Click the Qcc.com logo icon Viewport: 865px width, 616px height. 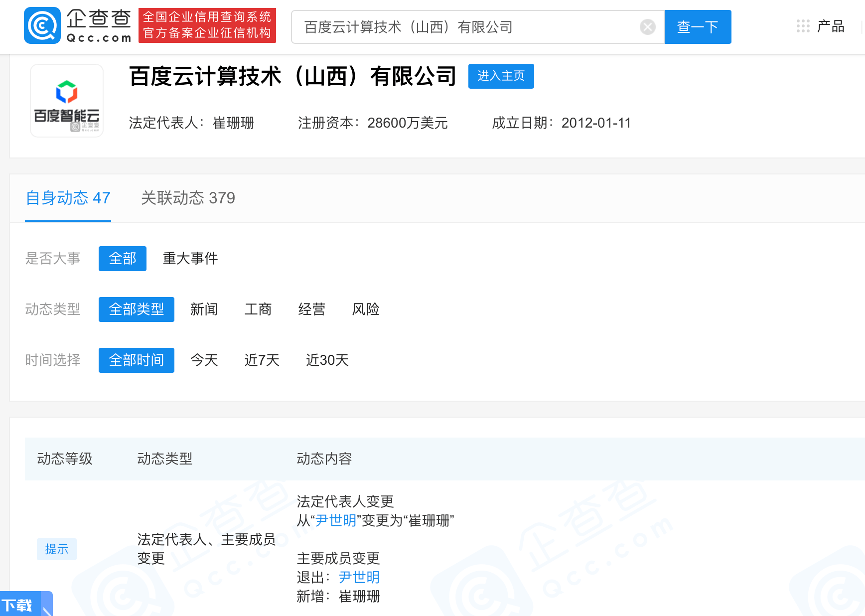click(x=42, y=26)
